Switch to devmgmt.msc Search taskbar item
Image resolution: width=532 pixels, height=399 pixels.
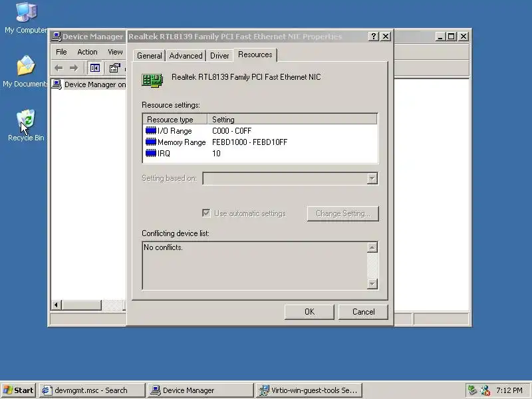point(92,390)
